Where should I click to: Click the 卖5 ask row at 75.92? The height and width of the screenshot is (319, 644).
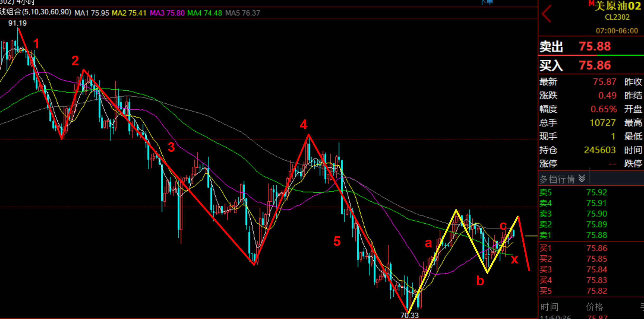pos(573,193)
